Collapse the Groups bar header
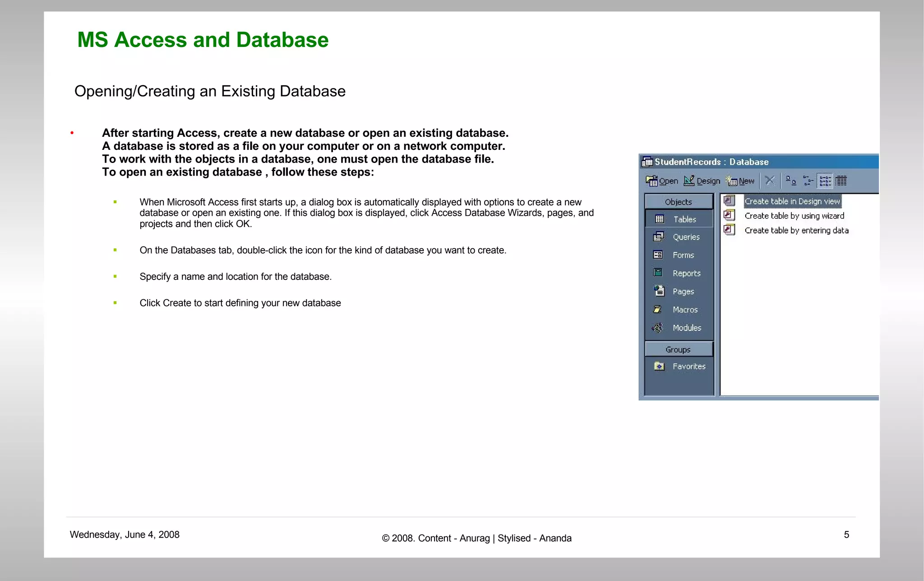This screenshot has width=924, height=581. coord(678,349)
